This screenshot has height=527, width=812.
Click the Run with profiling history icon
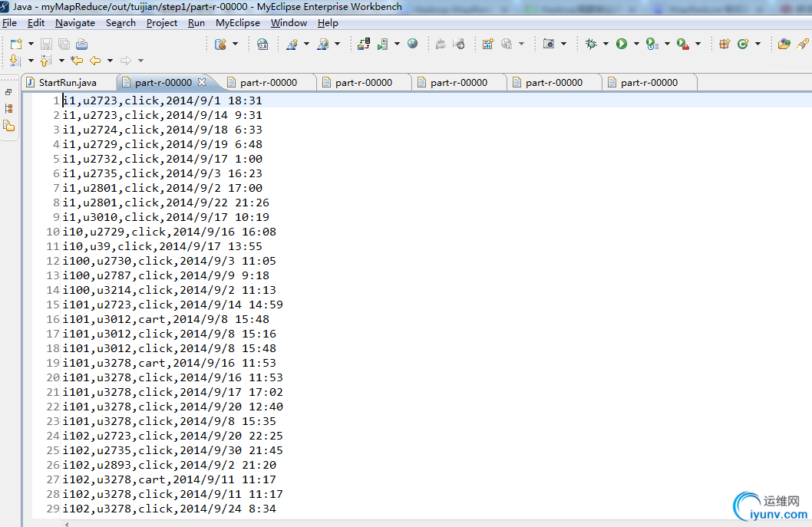(652, 44)
